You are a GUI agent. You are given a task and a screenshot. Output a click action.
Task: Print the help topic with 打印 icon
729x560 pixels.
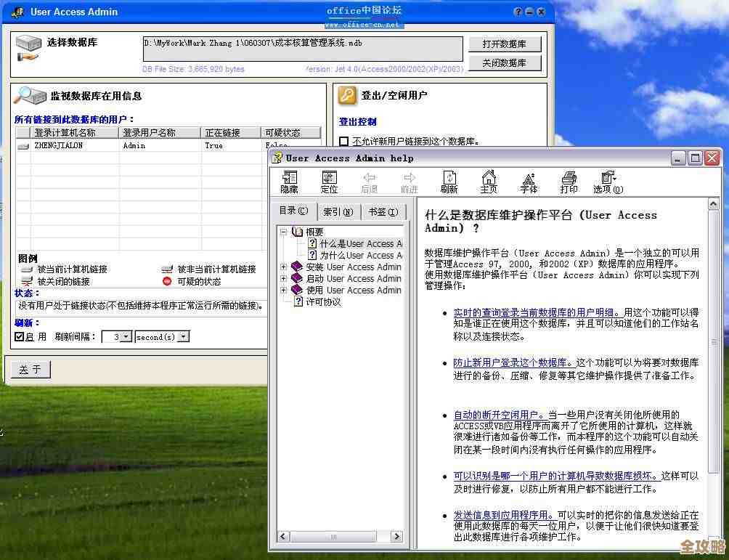tap(569, 181)
